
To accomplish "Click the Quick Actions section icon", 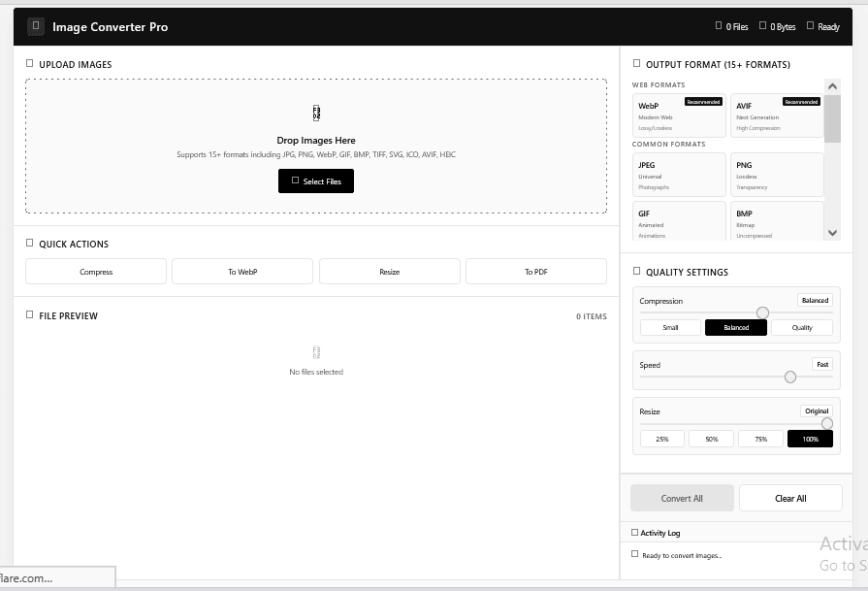I will (30, 244).
